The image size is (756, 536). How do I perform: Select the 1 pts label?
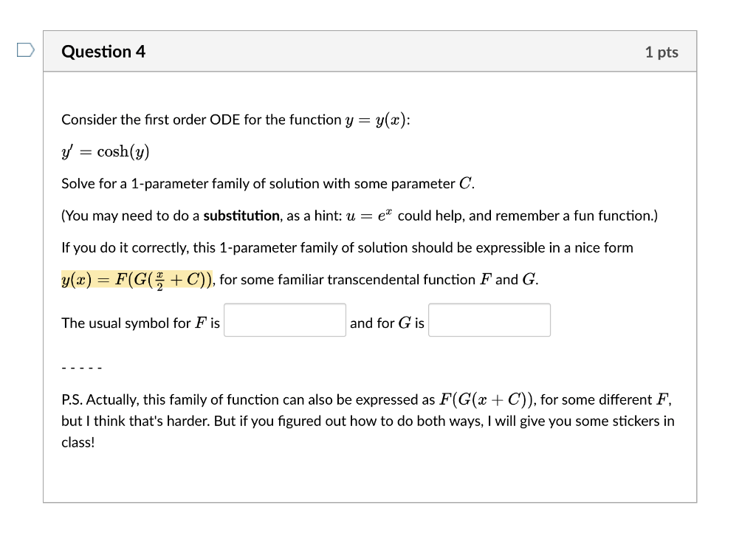[661, 52]
